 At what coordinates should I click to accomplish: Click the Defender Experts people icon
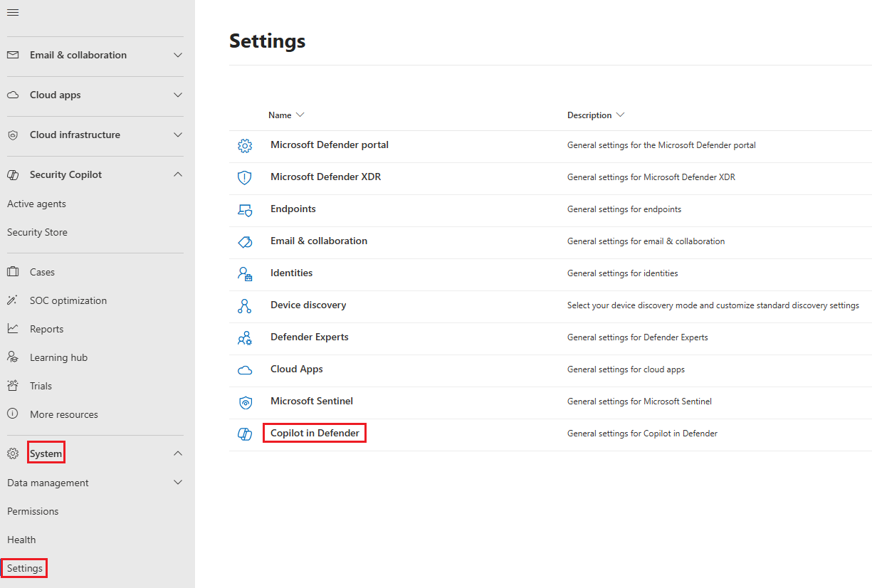(245, 338)
